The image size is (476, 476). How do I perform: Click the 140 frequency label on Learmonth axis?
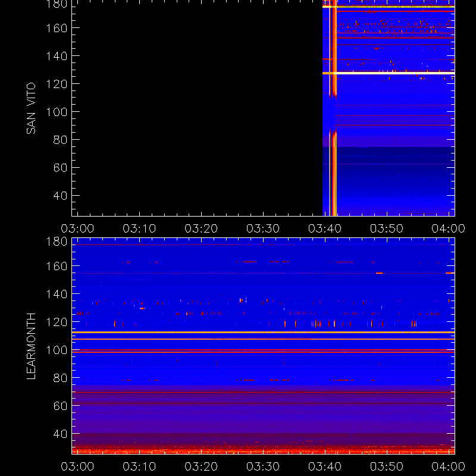[x=57, y=294]
